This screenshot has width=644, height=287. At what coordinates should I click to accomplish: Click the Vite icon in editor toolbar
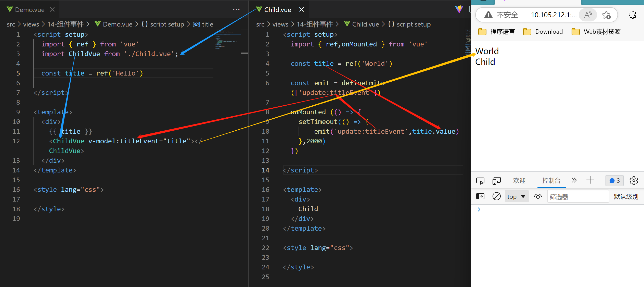click(x=459, y=9)
